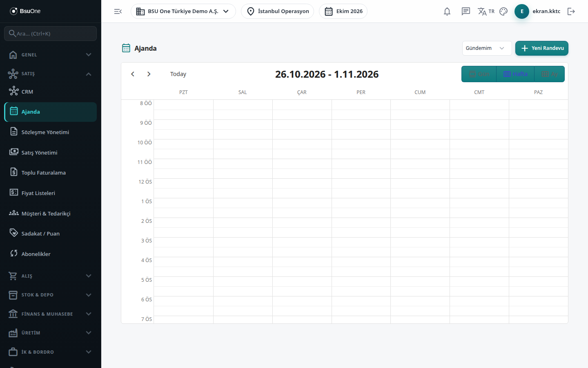Collapse the SATIŞ section

pyautogui.click(x=51, y=74)
